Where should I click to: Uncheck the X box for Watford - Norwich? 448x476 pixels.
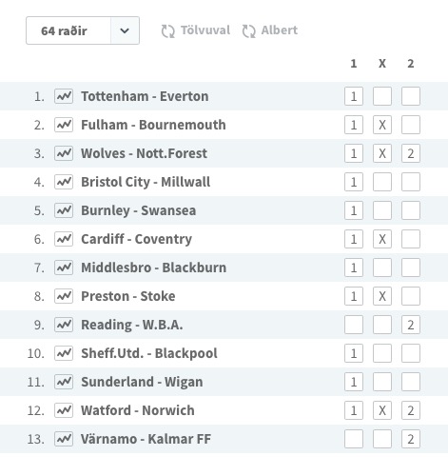click(382, 410)
